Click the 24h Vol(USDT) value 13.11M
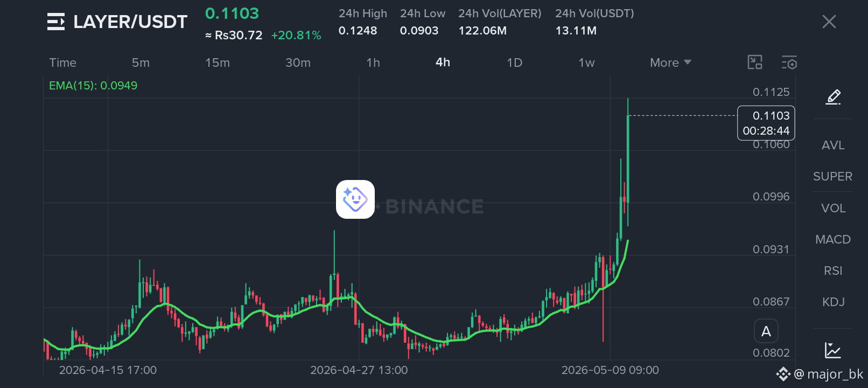868x388 pixels. [576, 31]
